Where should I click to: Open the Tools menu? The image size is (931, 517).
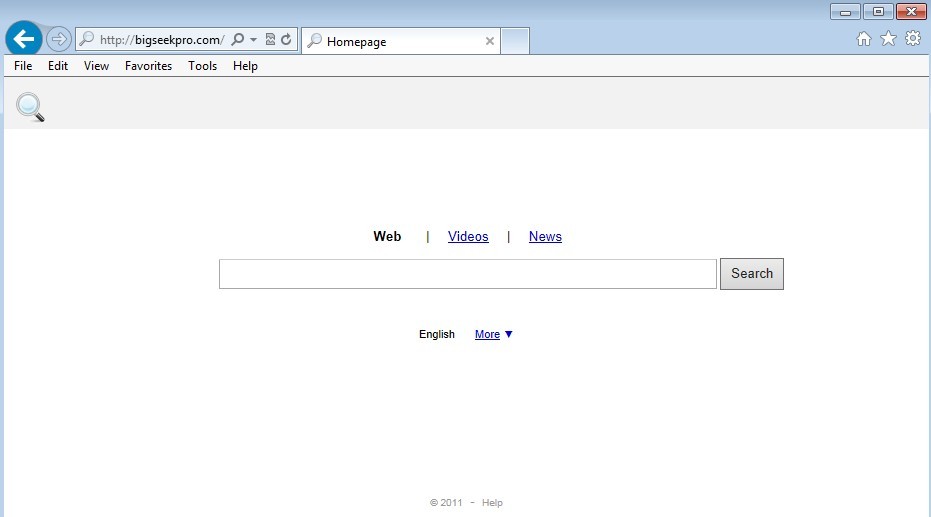tap(202, 66)
